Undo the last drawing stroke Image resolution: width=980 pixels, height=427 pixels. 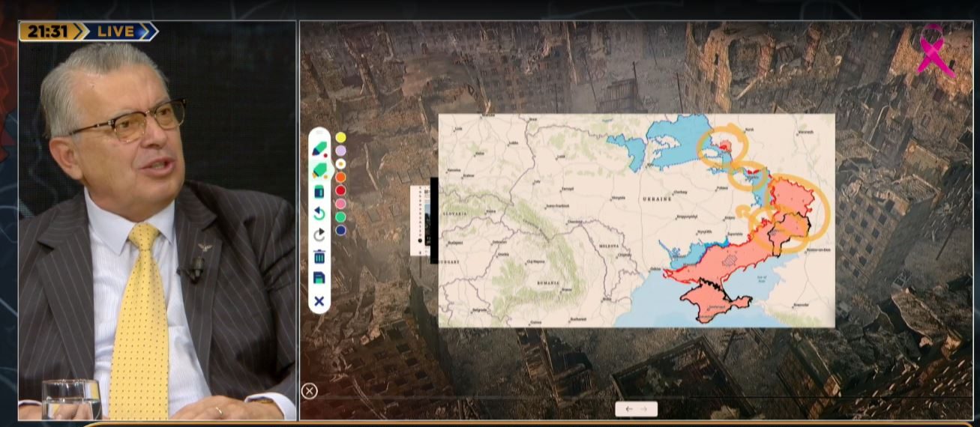tap(319, 213)
